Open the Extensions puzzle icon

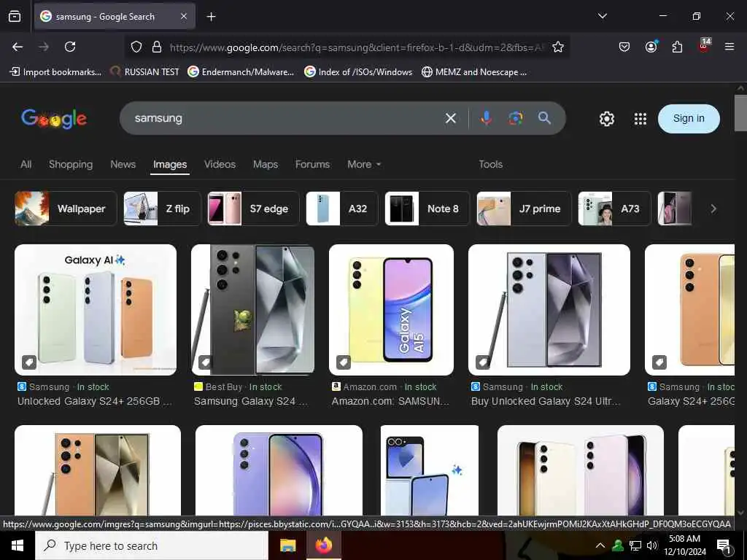click(677, 47)
